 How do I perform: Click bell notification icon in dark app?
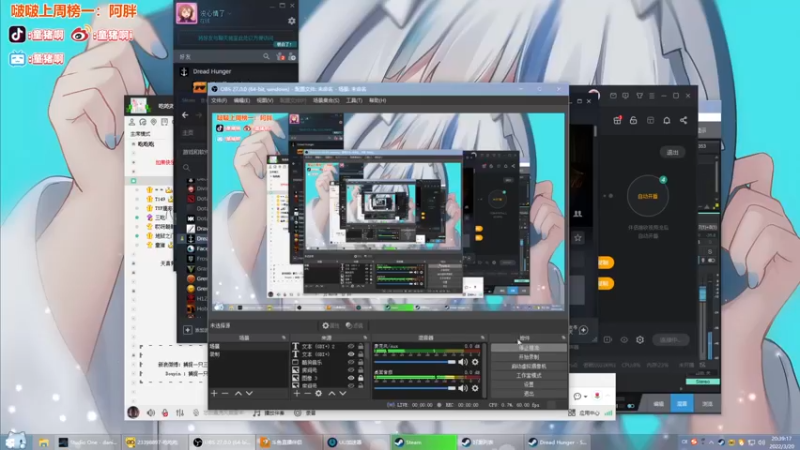666,120
